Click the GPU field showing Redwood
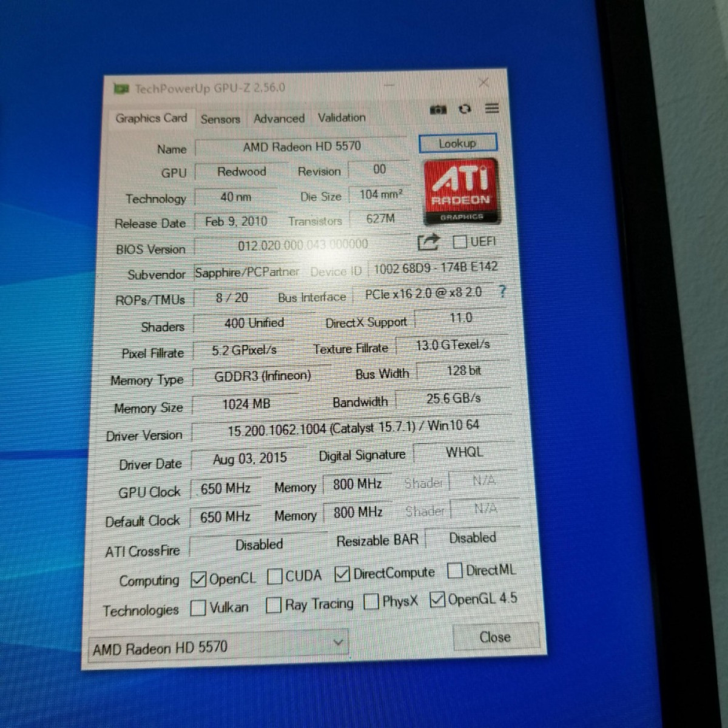The image size is (728, 728). [241, 172]
